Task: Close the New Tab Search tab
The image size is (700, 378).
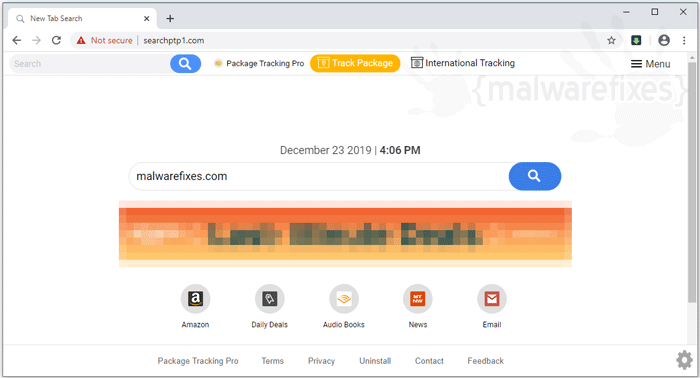Action: pos(146,19)
